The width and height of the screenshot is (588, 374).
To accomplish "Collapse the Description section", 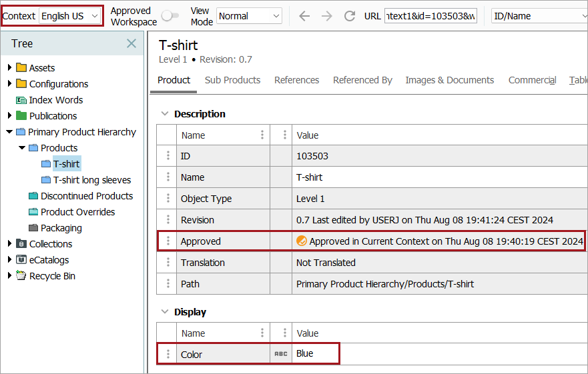I will coord(164,114).
